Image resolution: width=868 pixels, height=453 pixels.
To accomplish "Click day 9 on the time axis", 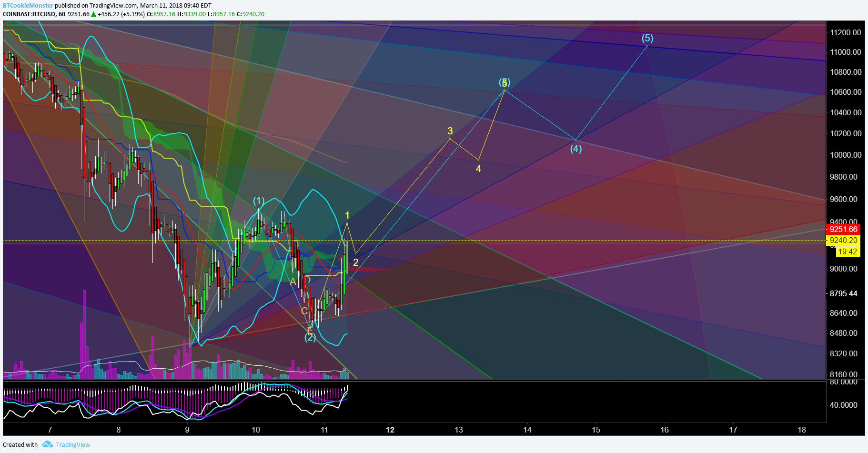I will [187, 430].
